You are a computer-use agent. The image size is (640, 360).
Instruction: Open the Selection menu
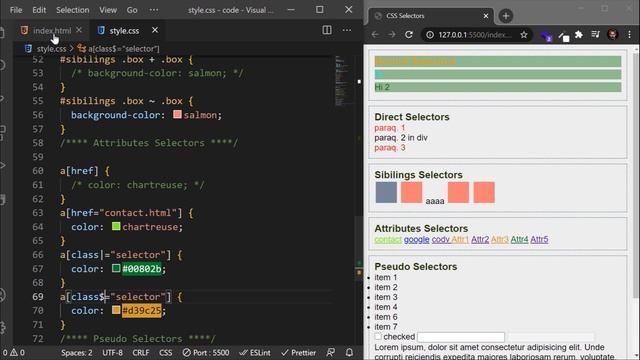tap(73, 10)
